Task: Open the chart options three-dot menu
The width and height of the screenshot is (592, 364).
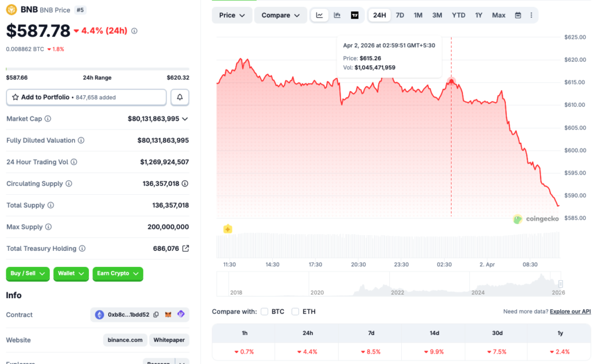Action: [x=531, y=15]
